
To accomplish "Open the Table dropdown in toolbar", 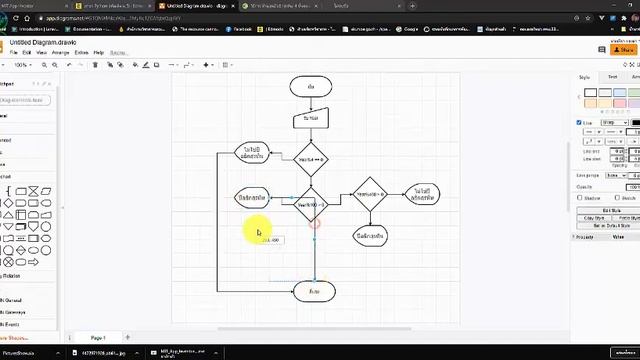I will [227, 65].
